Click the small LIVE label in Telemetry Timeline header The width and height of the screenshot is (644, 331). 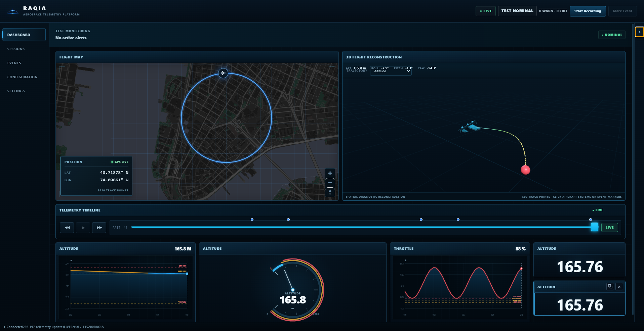pos(598,210)
